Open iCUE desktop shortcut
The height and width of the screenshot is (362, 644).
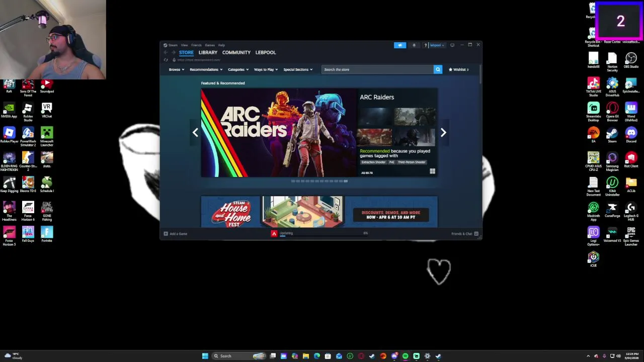coord(593,259)
